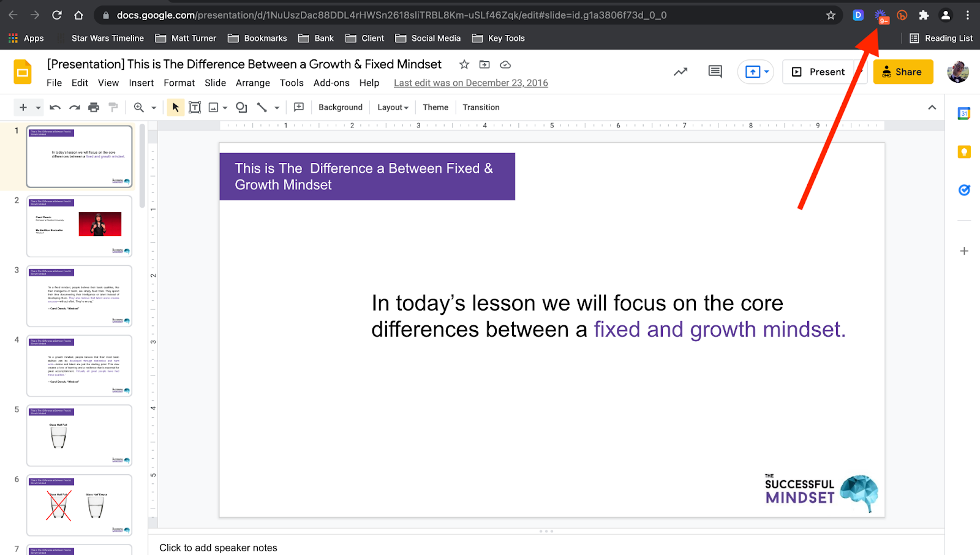The height and width of the screenshot is (555, 980).
Task: Open Google Calendar side panel
Action: tap(964, 113)
